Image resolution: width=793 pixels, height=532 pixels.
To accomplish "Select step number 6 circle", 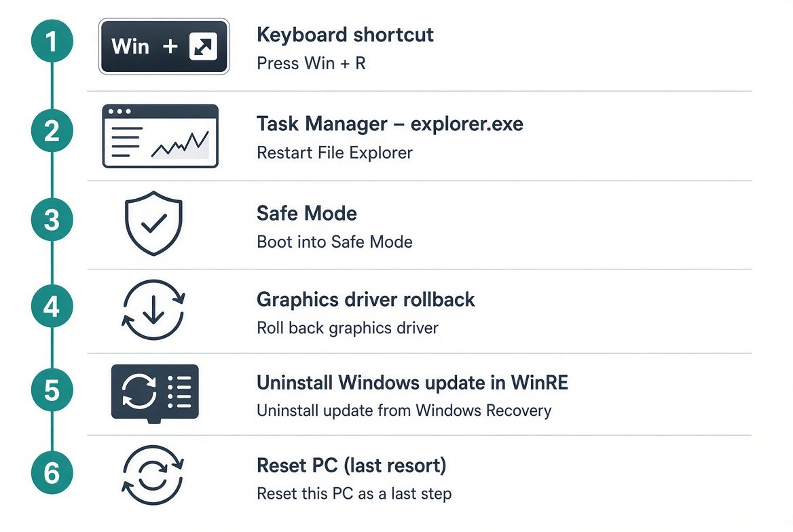I will 52,473.
